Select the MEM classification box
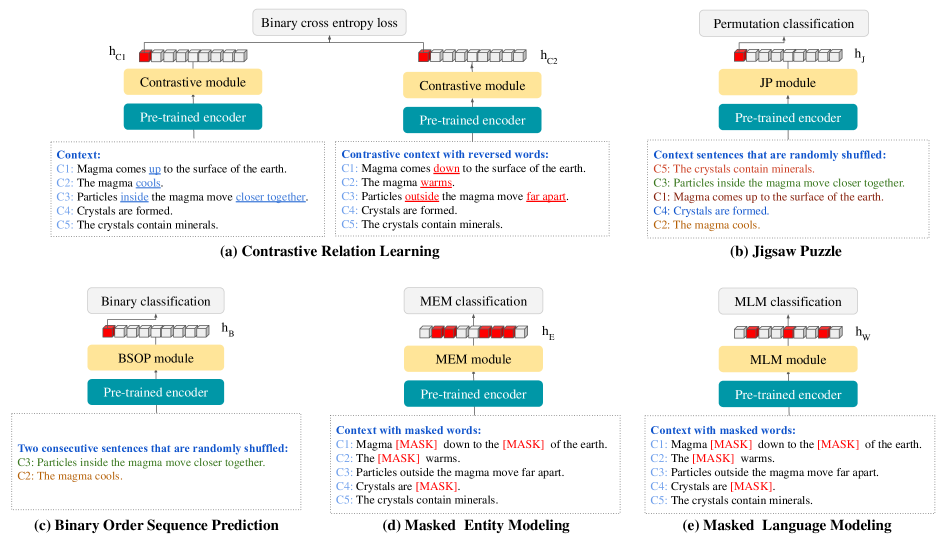Screen dimensions: 951x555 coord(472,301)
